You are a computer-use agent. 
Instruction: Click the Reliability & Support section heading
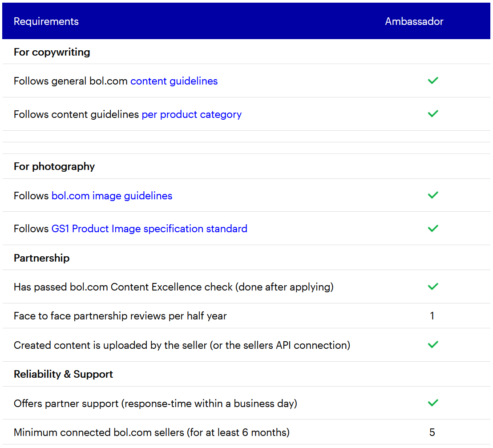point(63,374)
